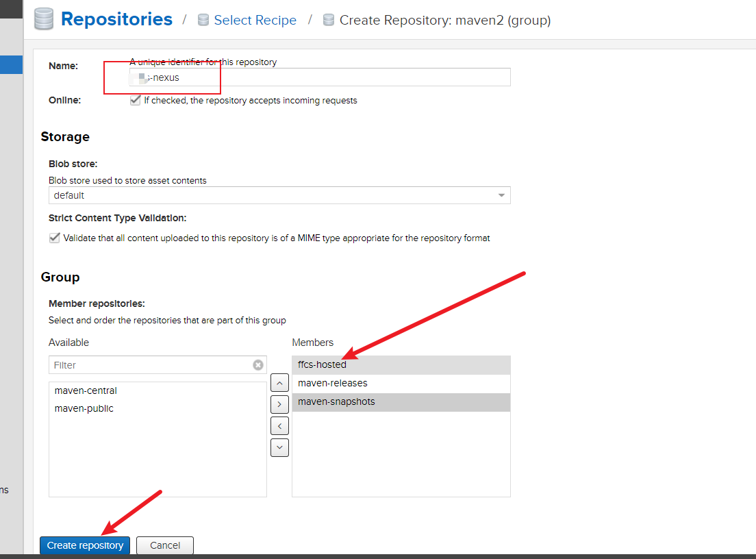This screenshot has width=756, height=559.
Task: Remove repository from Members with left arrow
Action: click(279, 426)
